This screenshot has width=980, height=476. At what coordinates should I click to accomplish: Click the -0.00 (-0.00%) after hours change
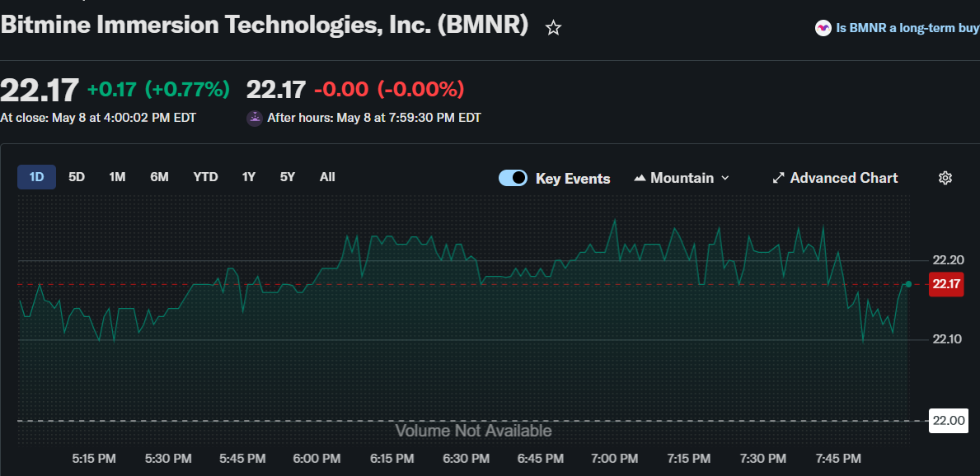pyautogui.click(x=389, y=90)
